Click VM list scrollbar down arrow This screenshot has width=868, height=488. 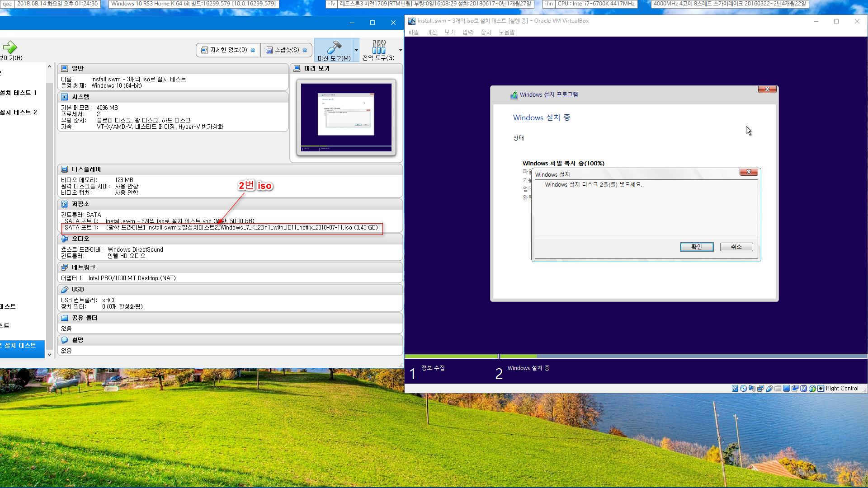49,355
